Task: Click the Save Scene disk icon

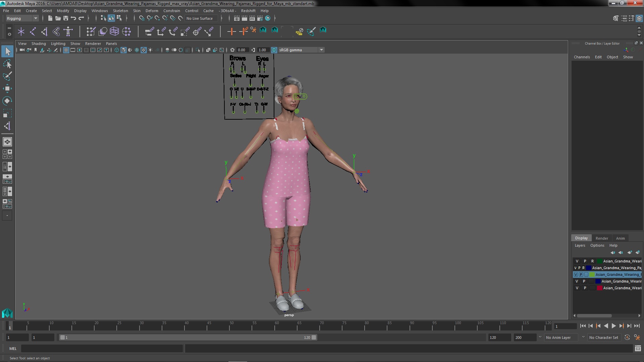Action: coord(66,18)
